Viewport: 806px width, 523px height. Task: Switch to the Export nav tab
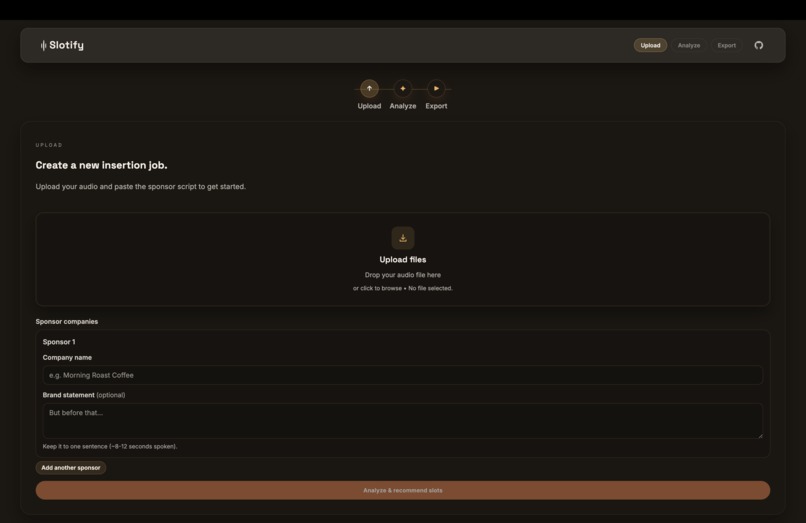click(x=727, y=45)
